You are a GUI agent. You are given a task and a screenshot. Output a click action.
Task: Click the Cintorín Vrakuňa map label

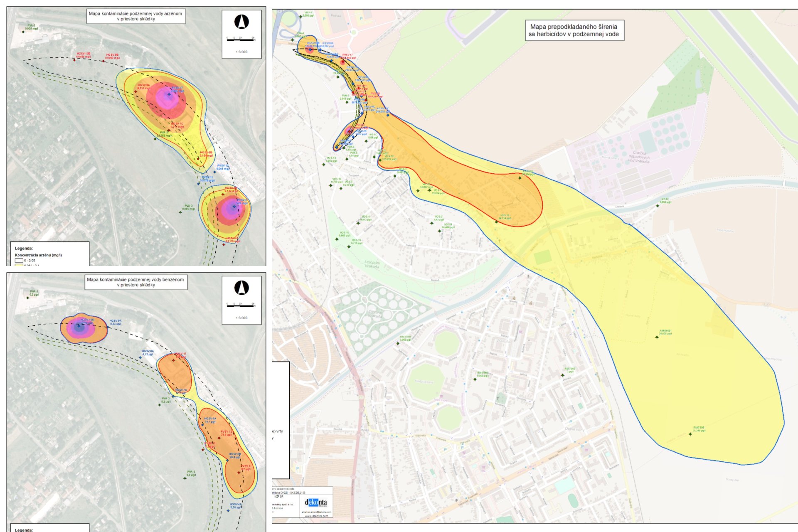click(375, 314)
